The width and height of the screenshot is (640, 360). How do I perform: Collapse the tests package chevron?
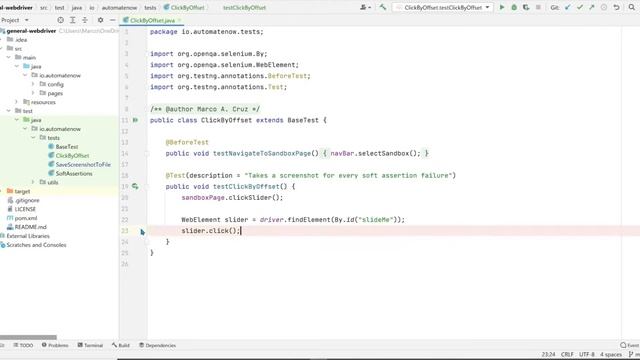pos(33,138)
